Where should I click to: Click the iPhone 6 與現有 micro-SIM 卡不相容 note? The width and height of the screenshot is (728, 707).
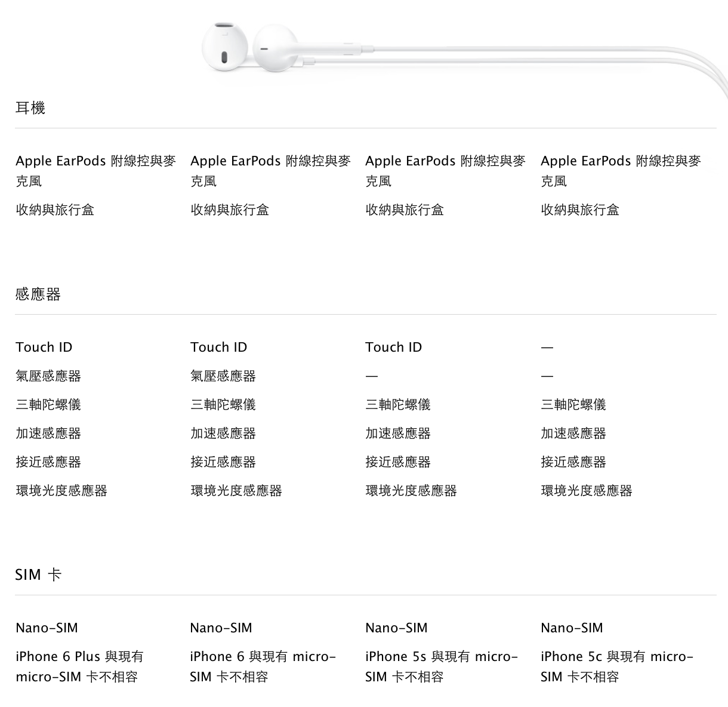click(263, 667)
